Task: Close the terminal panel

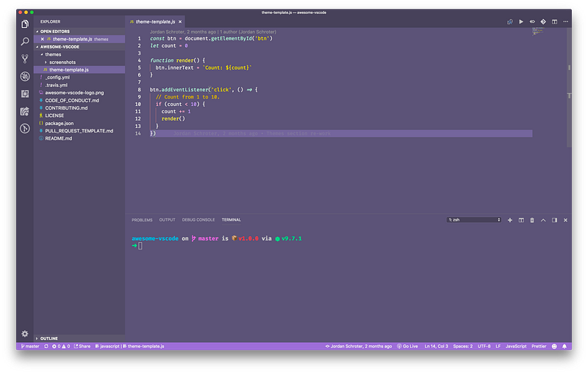Action: 565,220
